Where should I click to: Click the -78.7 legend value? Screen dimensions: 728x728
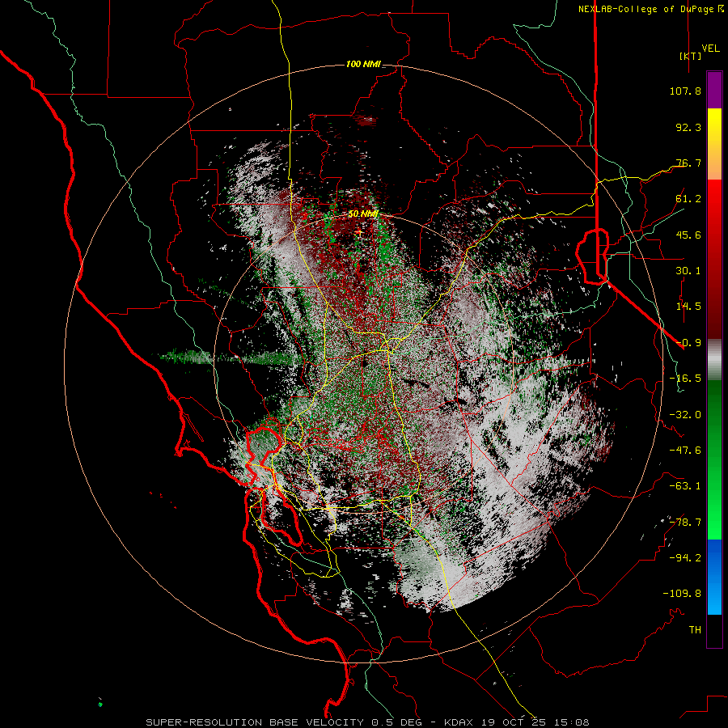point(685,523)
